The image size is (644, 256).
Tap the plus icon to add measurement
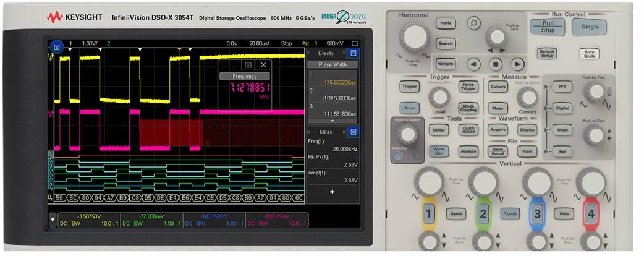coord(332,192)
